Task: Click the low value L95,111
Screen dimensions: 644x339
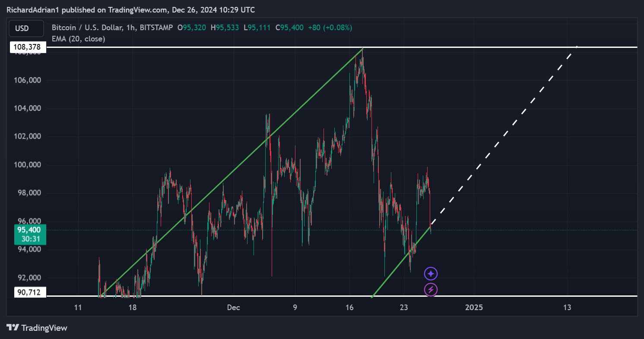Action: point(257,28)
